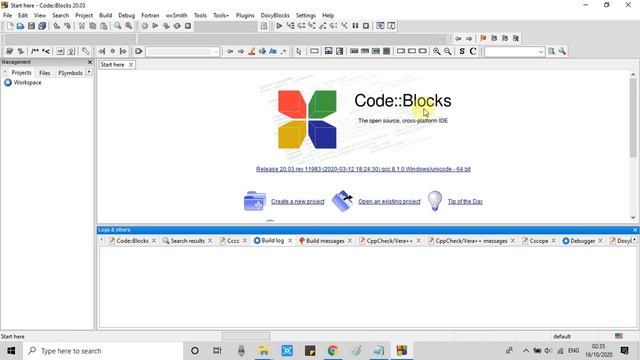The image size is (640, 360).
Task: Click the Open file toolbar icon
Action: click(20, 26)
